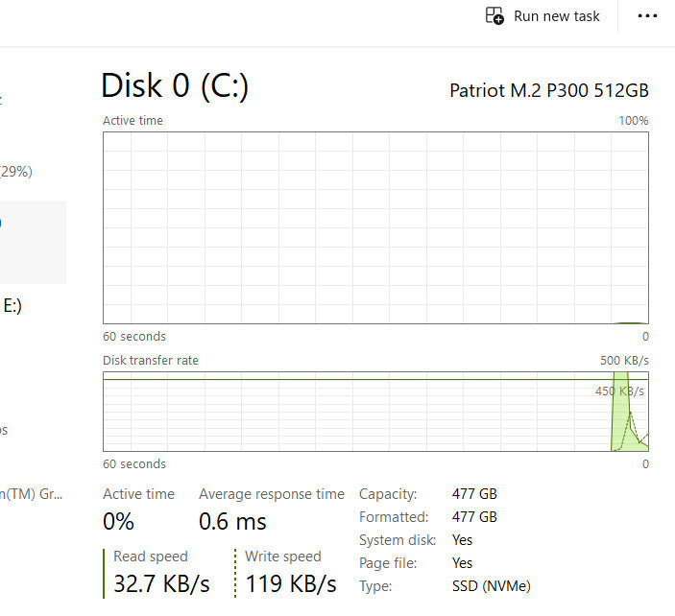Click the Page file Yes value
Viewport: 675px width, 616px height.
click(x=462, y=563)
